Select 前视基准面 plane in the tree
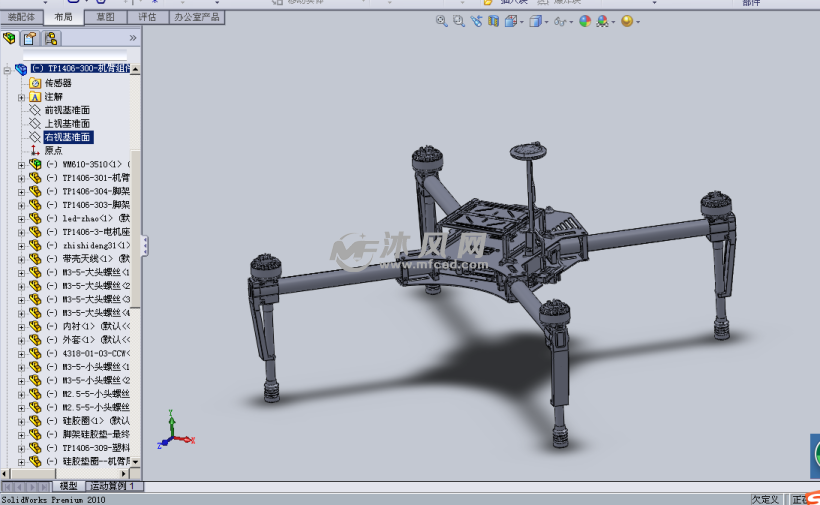 [67, 110]
